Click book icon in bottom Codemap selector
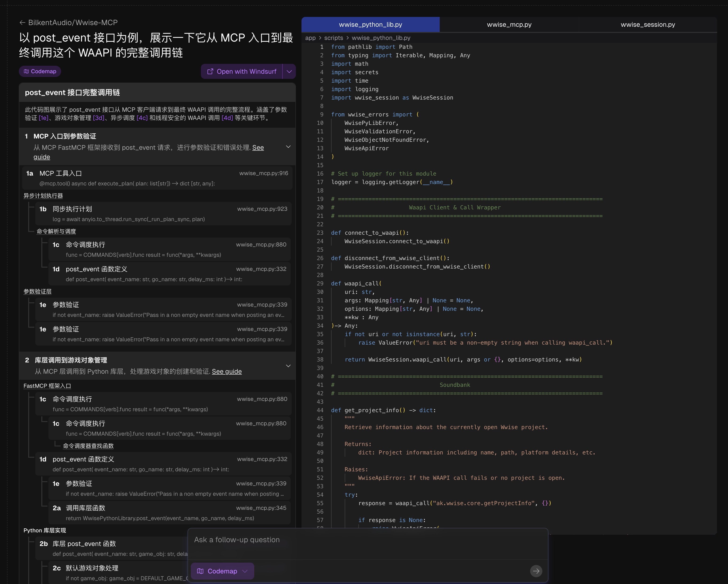 pyautogui.click(x=200, y=571)
